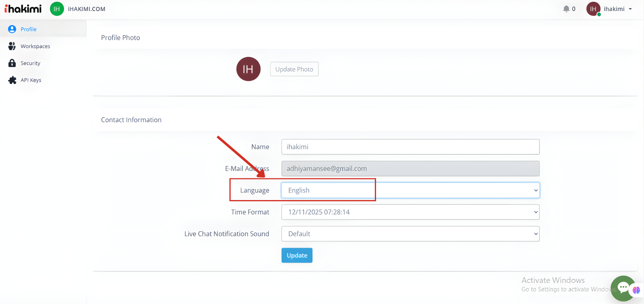
Task: Expand Live Chat Notification Sound dropdown
Action: tap(410, 234)
